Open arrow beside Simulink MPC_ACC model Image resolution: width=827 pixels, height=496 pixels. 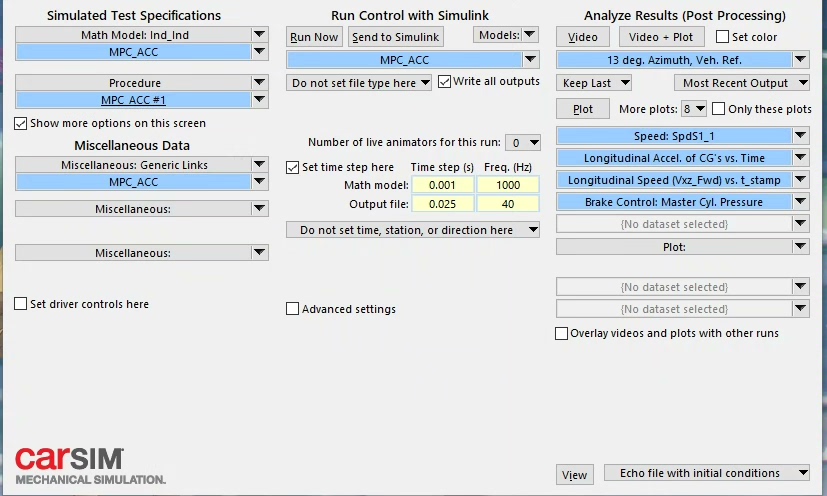pos(531,60)
